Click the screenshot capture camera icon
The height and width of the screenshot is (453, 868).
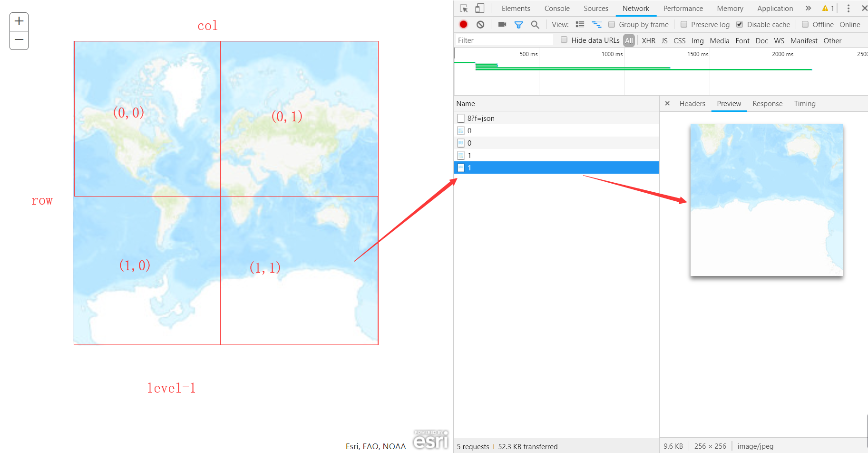(x=502, y=24)
